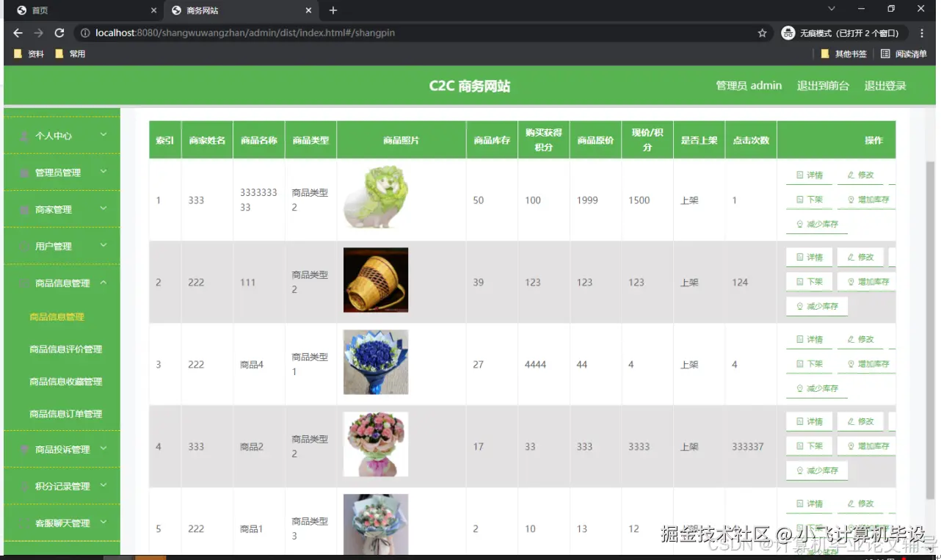This screenshot has height=560, width=941.
Task: Click the 点击次数 column header
Action: [751, 140]
